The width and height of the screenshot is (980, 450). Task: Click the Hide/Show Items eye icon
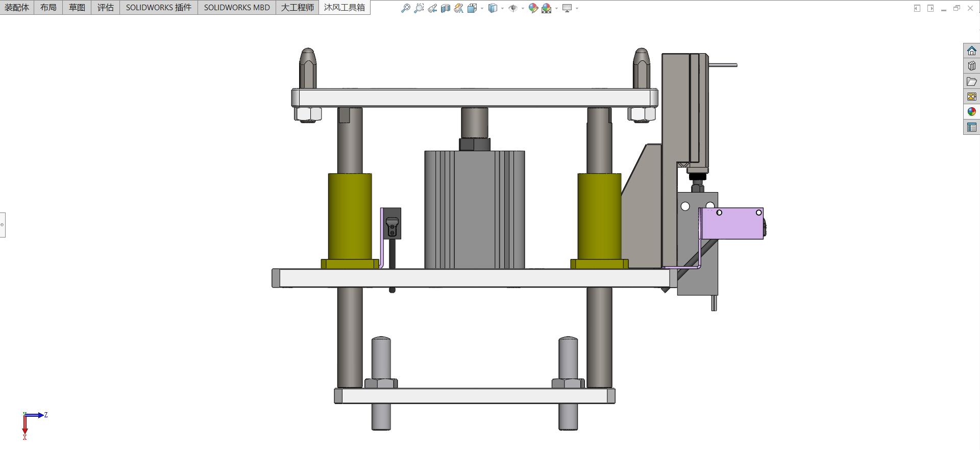click(513, 8)
